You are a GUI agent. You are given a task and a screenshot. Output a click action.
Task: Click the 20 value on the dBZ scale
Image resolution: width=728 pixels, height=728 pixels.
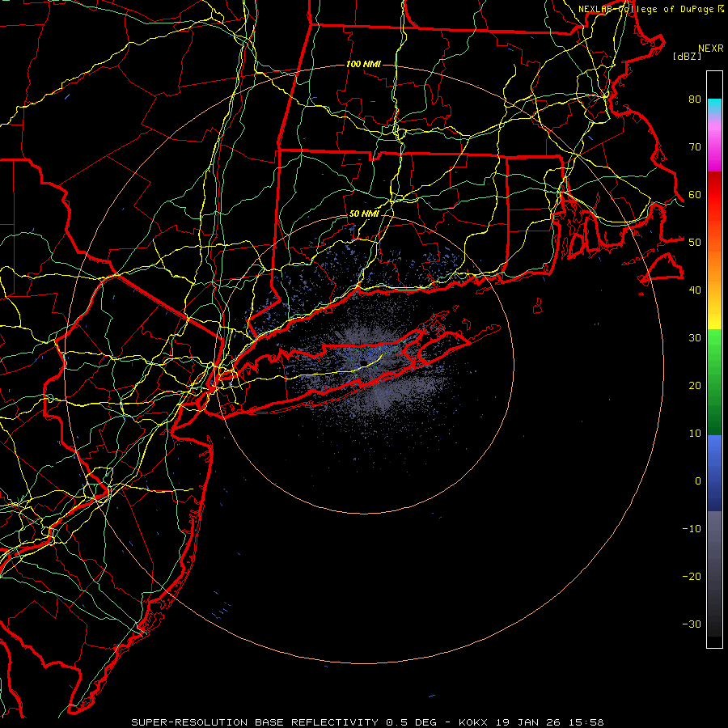click(x=695, y=385)
